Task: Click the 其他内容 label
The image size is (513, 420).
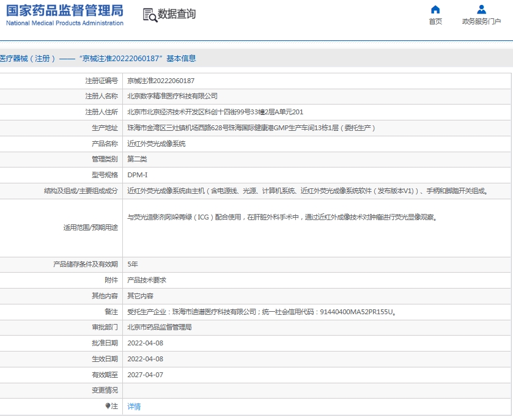Action: coord(105,296)
